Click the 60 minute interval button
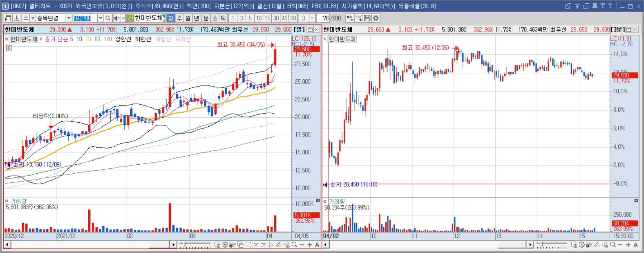This screenshot has height=253, width=644. tap(293, 18)
